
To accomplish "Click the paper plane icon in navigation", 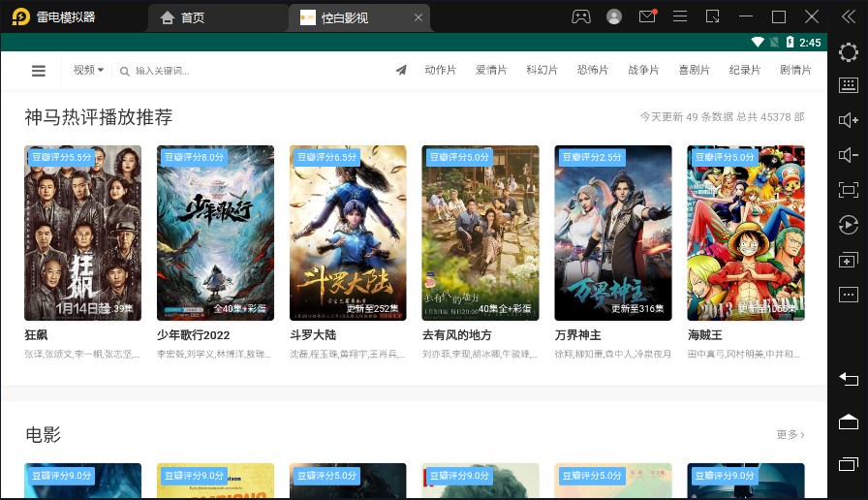I will (401, 70).
